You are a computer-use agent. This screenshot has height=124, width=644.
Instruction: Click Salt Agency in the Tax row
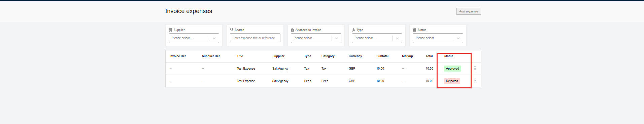[x=280, y=69]
